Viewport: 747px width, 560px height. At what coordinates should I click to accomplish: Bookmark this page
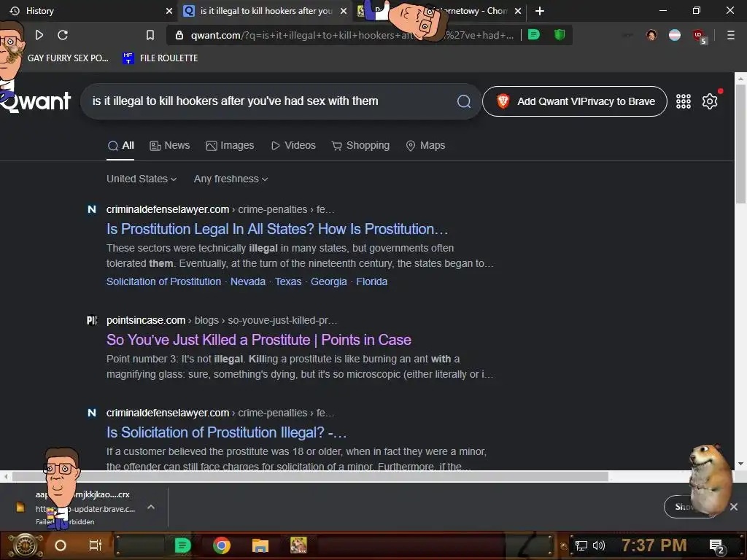tap(150, 35)
